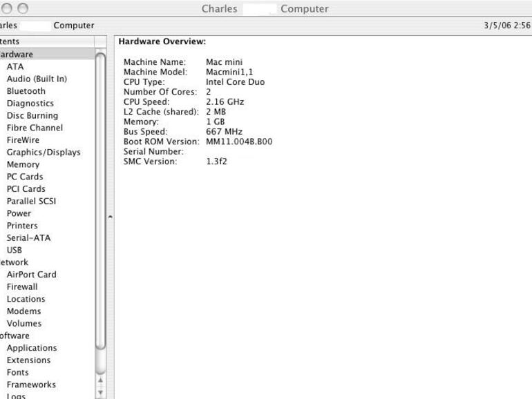Click the window minimize button
Image resolution: width=532 pixels, height=399 pixels.
tap(7, 8)
